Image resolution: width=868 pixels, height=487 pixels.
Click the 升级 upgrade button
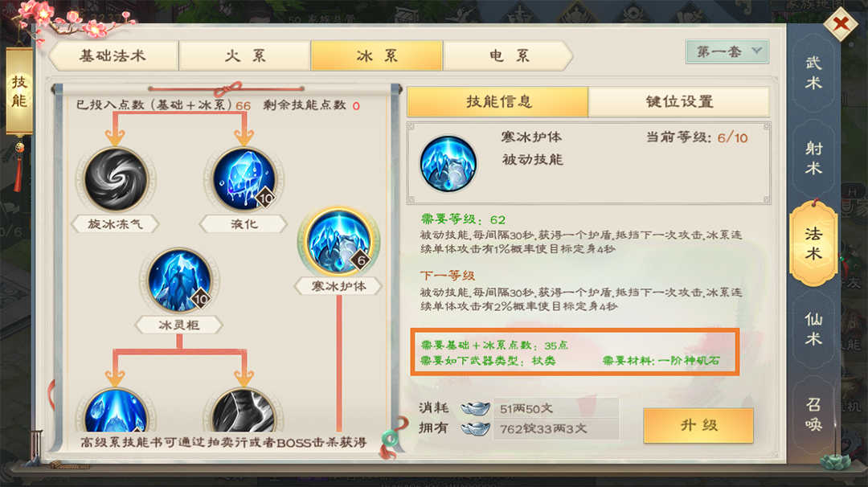(x=698, y=425)
